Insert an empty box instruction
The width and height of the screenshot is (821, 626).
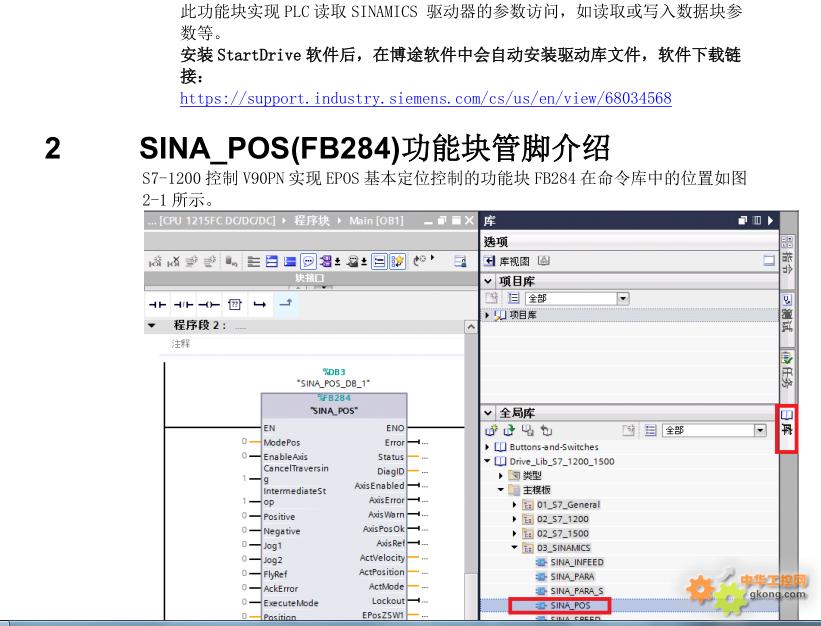235,305
